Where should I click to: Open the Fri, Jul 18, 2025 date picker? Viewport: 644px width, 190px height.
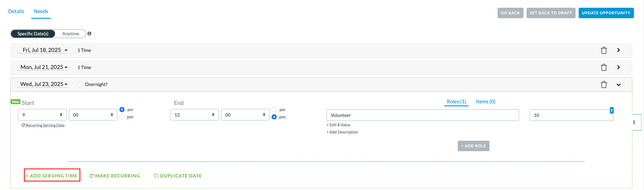pyautogui.click(x=42, y=50)
